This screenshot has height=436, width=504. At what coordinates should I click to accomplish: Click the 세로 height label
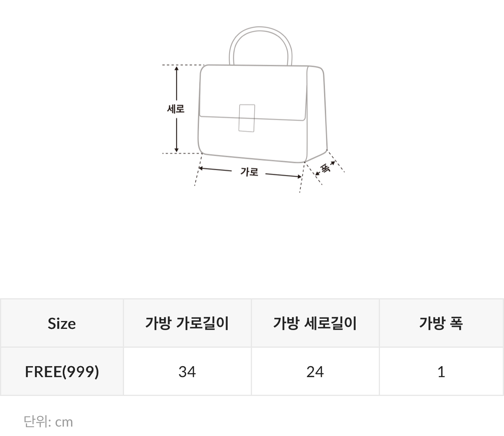pyautogui.click(x=176, y=109)
